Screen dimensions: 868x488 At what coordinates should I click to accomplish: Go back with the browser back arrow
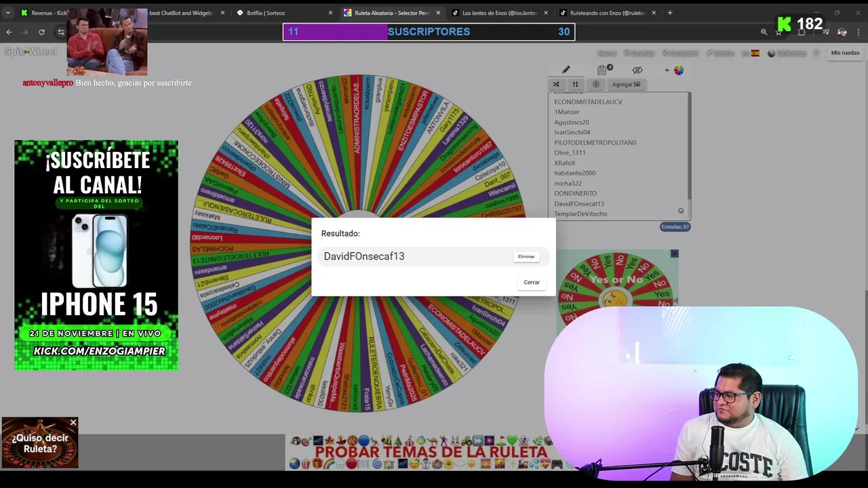click(x=9, y=32)
